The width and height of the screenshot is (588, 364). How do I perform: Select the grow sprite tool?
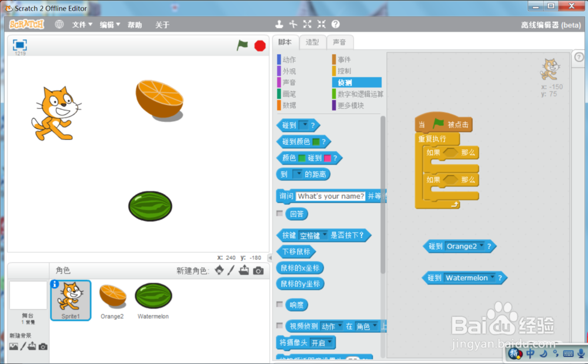[x=308, y=24]
